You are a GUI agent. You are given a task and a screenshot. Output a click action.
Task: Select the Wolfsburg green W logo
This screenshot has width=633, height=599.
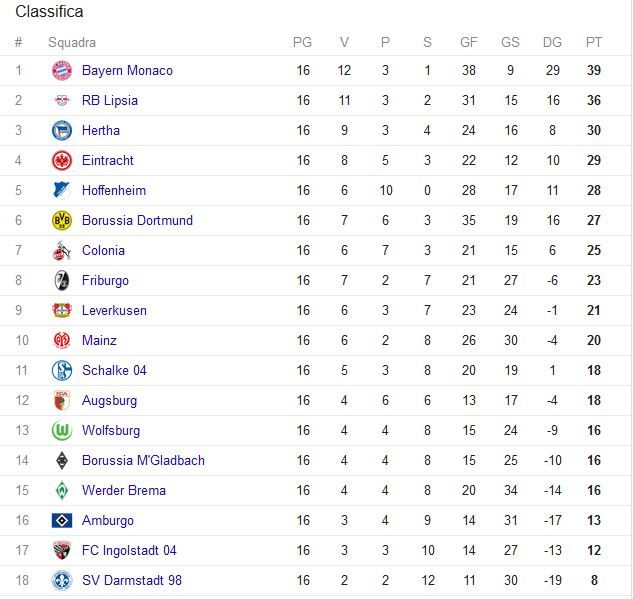62,430
